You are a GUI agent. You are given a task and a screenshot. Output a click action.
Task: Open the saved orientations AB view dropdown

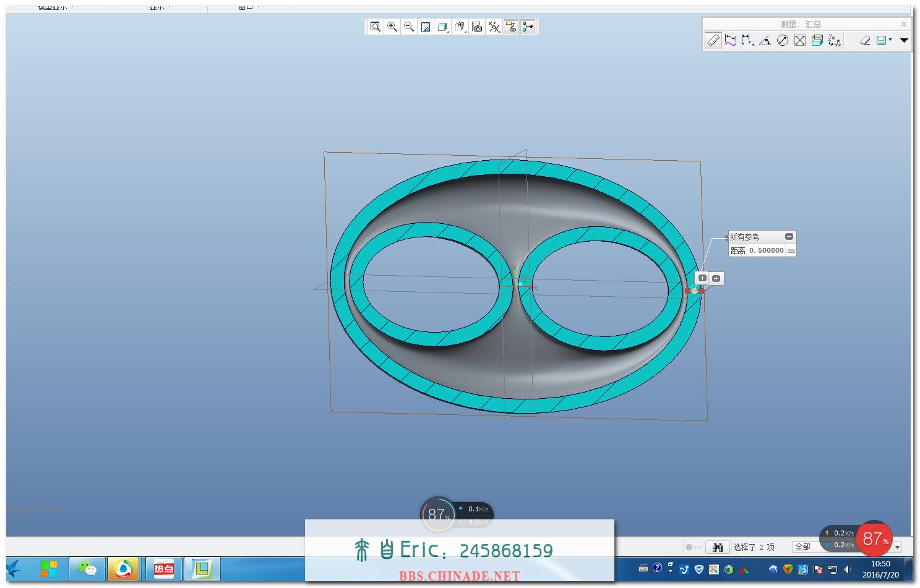(x=460, y=27)
